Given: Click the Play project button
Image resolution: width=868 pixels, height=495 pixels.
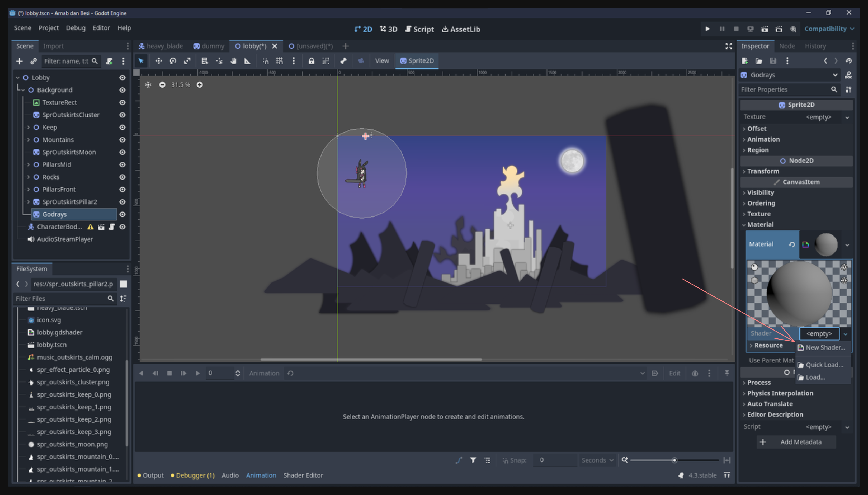Looking at the screenshot, I should click(x=707, y=29).
